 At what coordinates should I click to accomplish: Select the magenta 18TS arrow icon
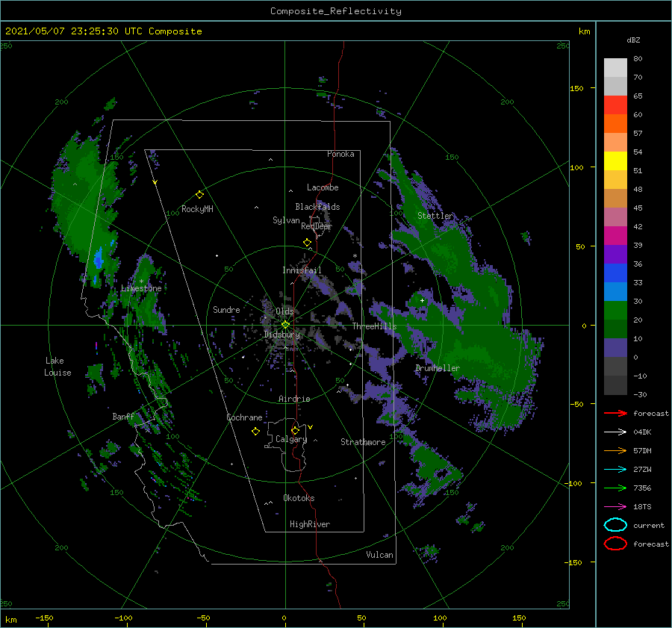click(615, 507)
